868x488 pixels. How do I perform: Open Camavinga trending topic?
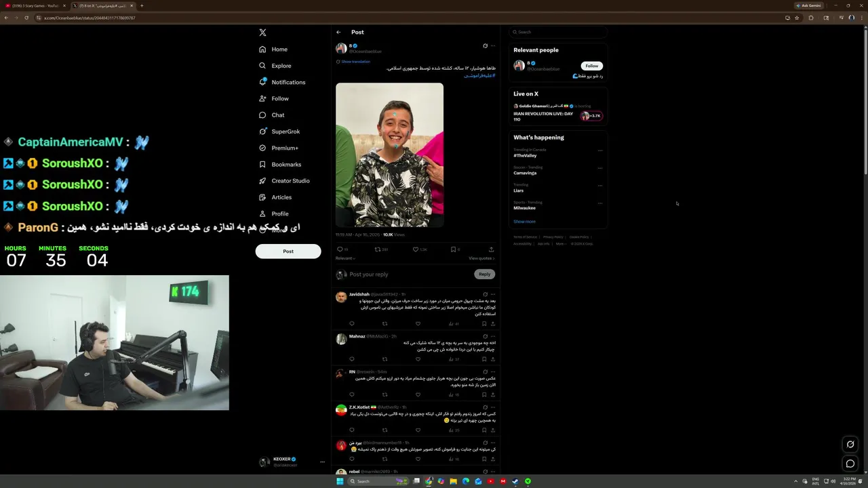[525, 173]
